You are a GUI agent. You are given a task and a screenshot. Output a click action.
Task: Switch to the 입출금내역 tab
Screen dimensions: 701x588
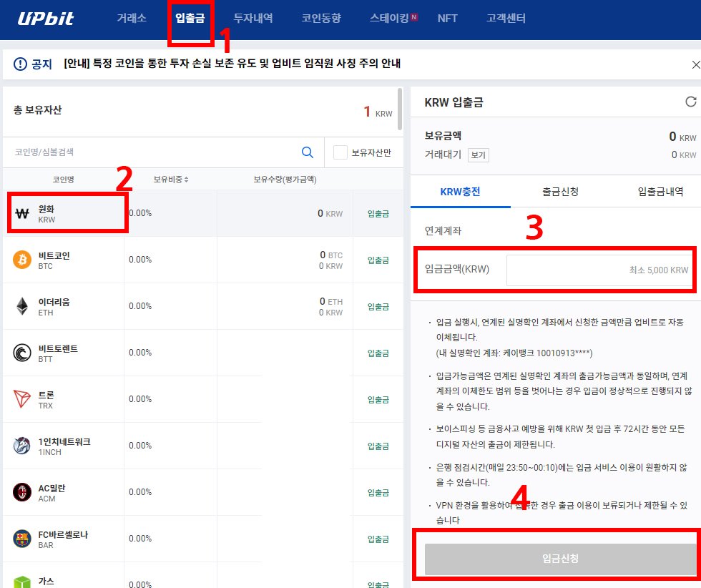click(x=660, y=192)
